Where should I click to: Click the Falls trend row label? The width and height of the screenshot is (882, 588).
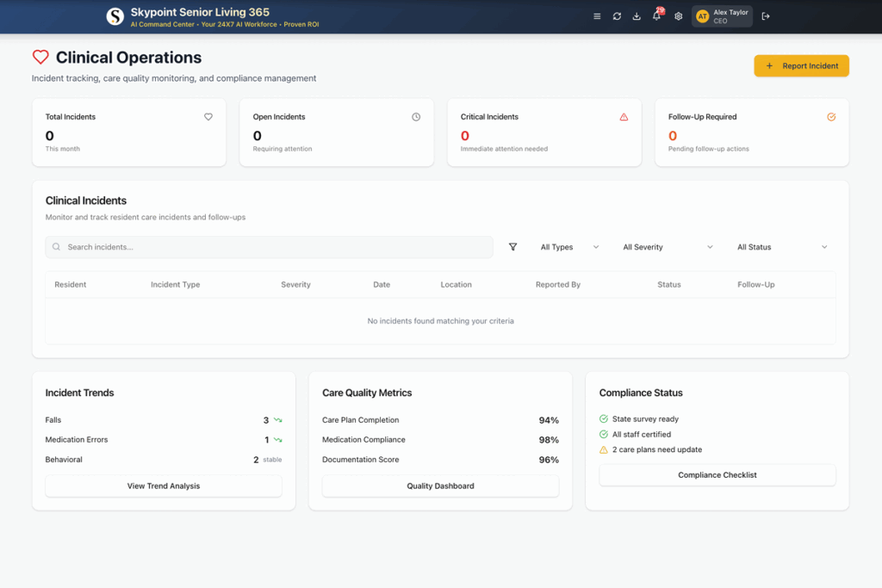[x=53, y=420]
